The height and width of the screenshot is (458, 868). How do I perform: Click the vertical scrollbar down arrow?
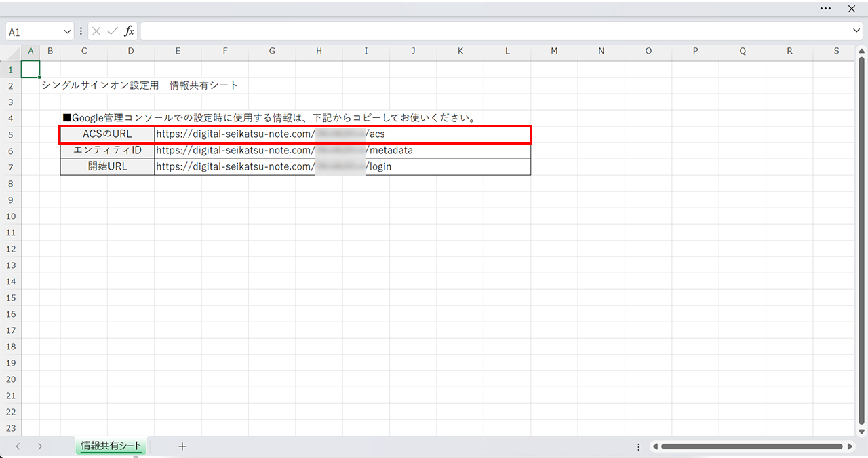pyautogui.click(x=862, y=431)
